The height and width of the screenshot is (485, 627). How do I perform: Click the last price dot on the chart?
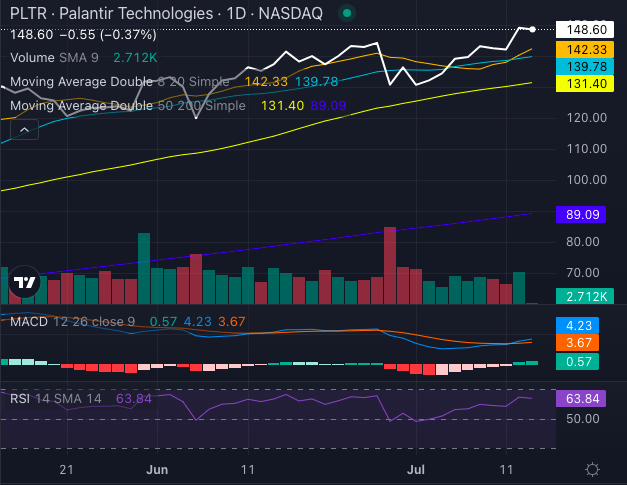(x=532, y=29)
